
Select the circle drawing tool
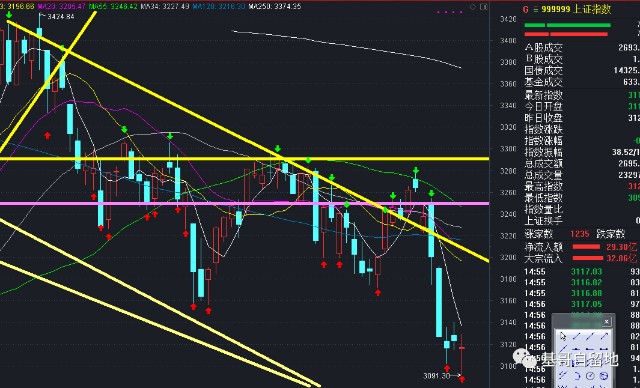click(590, 376)
